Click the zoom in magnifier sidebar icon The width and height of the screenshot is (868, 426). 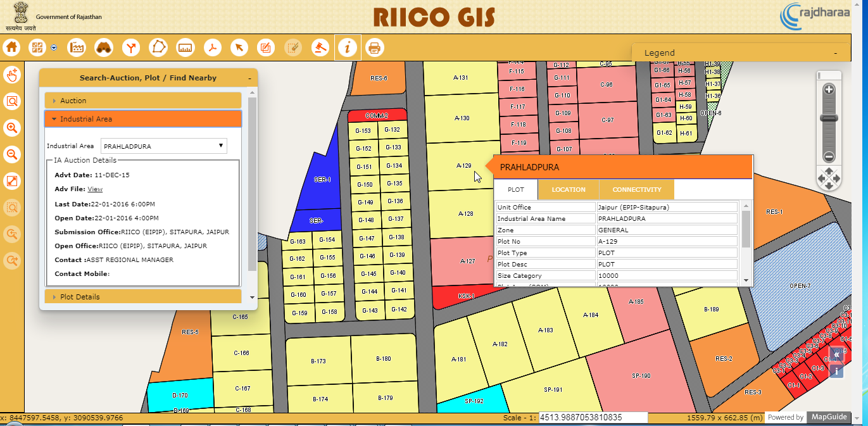pos(12,128)
